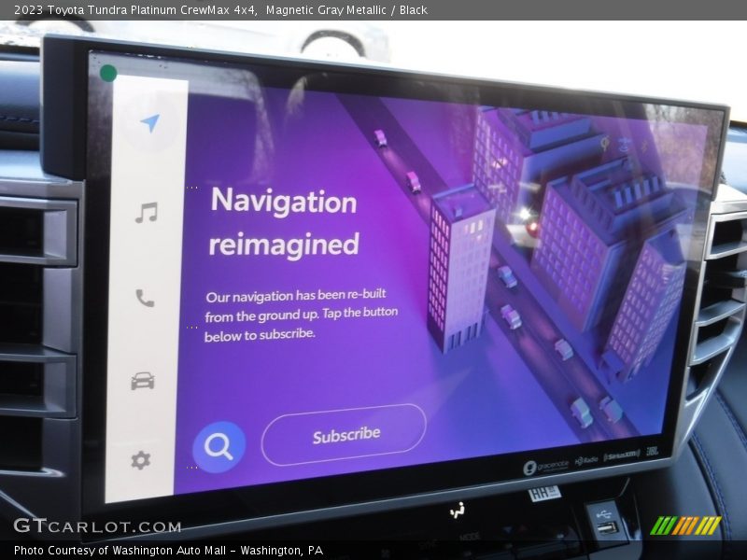Tap the Subscribe button
This screenshot has height=560, width=747.
(x=344, y=435)
